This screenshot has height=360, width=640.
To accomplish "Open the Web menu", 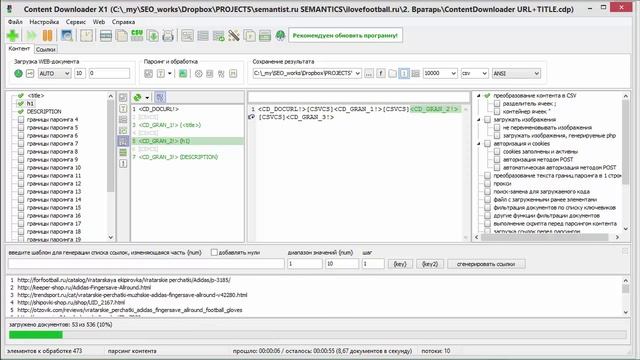I will 99,22.
